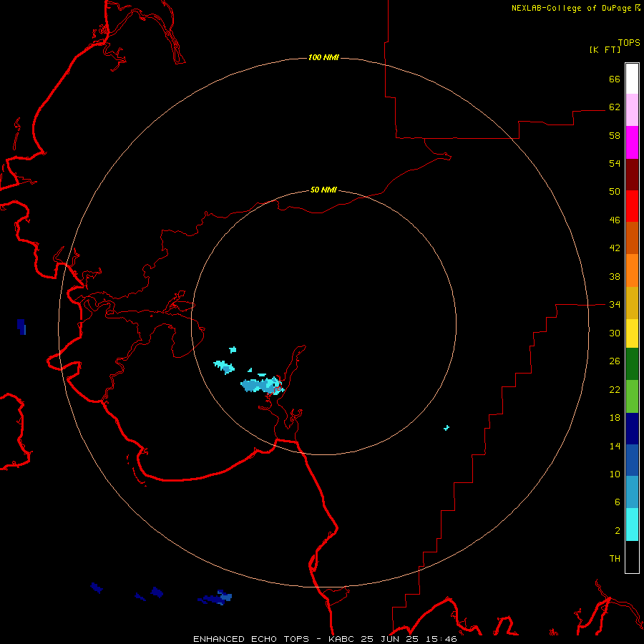The image size is (644, 644).
Task: Click the 62 legend value
Action: (615, 107)
